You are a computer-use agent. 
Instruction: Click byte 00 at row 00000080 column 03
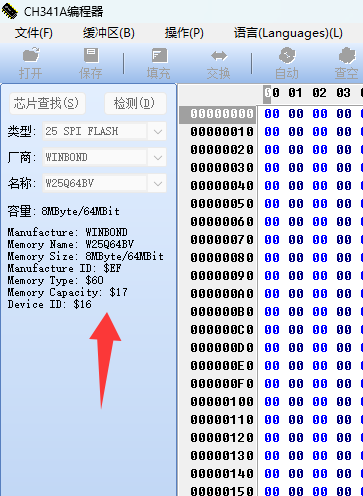point(344,258)
